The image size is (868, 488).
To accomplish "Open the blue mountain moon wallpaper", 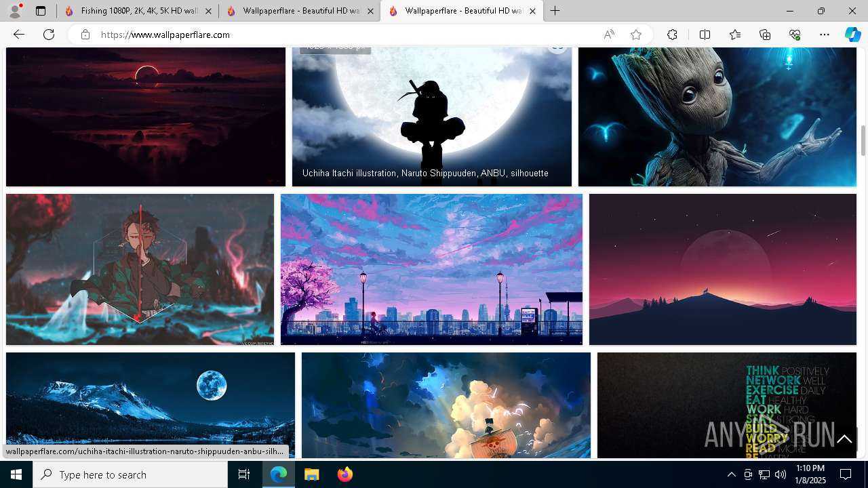I will tap(151, 405).
